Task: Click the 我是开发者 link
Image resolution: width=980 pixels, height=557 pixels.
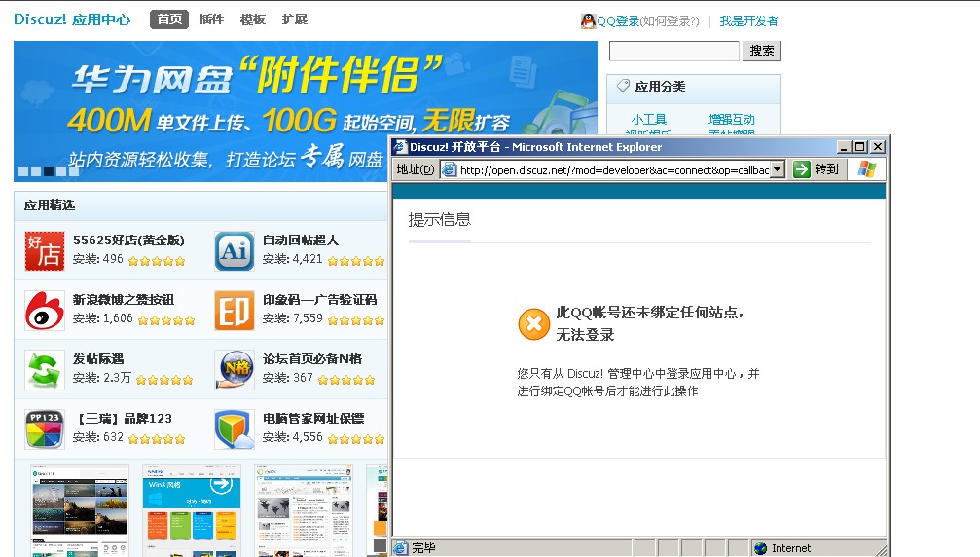Action: click(x=748, y=21)
